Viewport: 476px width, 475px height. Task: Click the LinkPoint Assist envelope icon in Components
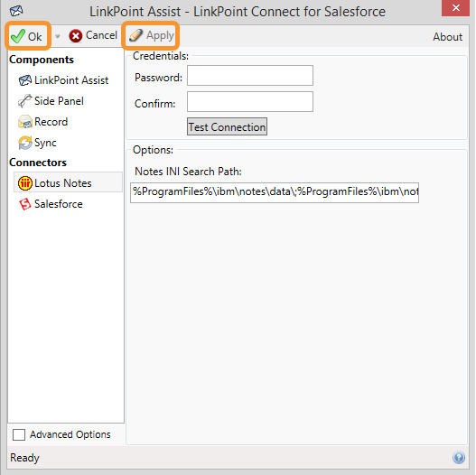tap(25, 80)
